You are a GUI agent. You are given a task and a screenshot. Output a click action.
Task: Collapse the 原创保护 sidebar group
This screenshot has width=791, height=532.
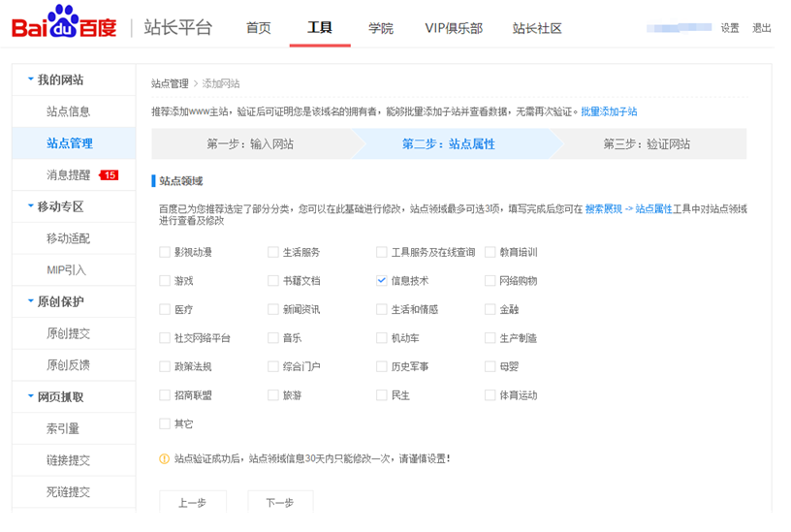[x=31, y=301]
